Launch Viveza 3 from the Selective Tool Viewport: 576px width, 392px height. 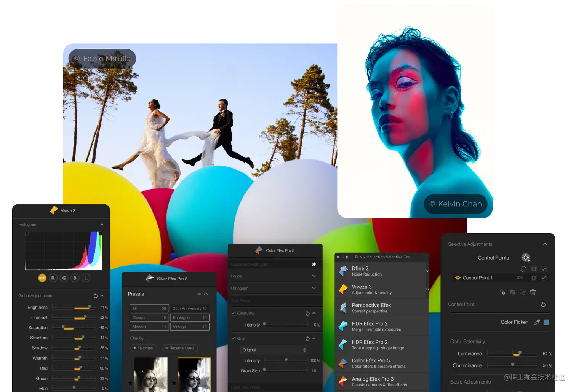(x=380, y=290)
